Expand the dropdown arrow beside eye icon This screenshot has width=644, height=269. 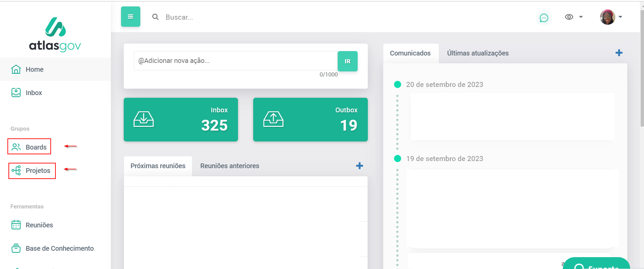click(581, 17)
